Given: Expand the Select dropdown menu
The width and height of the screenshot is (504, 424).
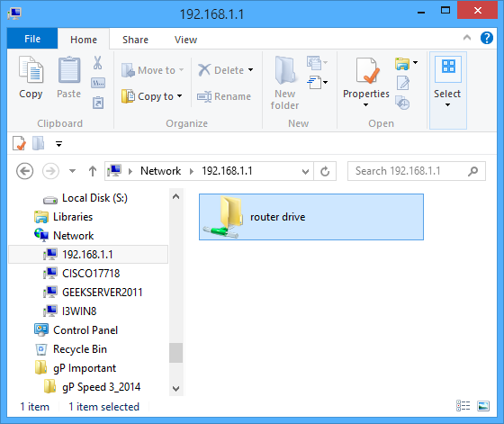Looking at the screenshot, I should tap(448, 90).
